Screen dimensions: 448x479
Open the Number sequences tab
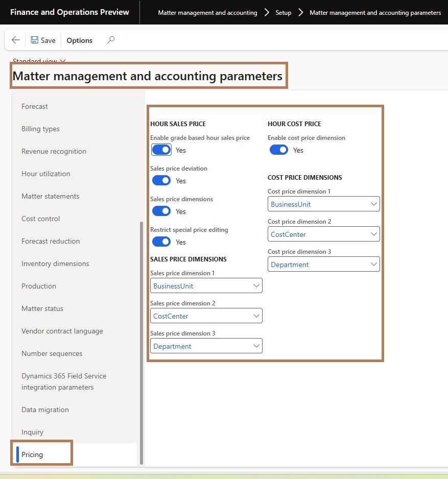(52, 353)
